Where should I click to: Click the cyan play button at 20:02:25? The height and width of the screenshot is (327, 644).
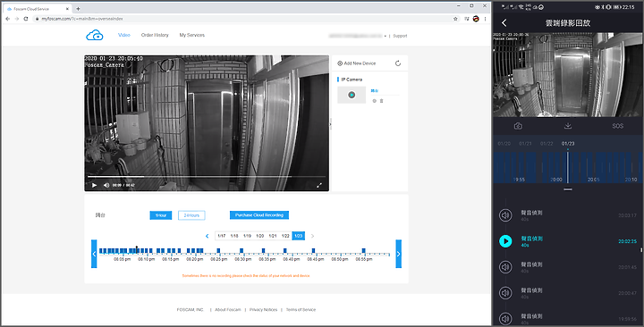pos(505,241)
